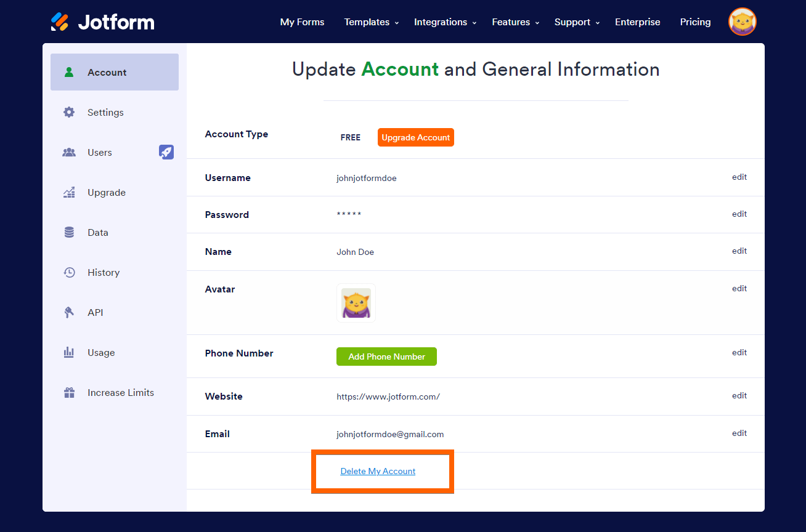Click the username value johnjotformdoe
Screen dimensions: 806x532
[367, 178]
